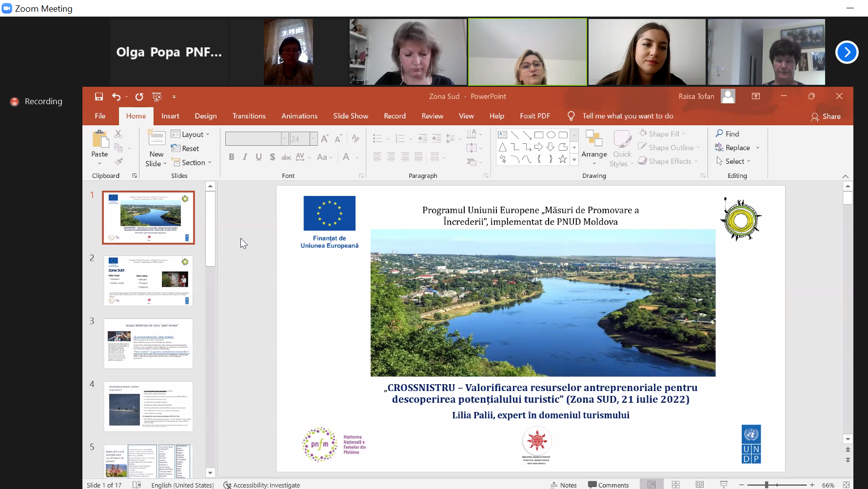The width and height of the screenshot is (868, 489).
Task: Switch to the Slide Show tab
Action: [x=351, y=116]
